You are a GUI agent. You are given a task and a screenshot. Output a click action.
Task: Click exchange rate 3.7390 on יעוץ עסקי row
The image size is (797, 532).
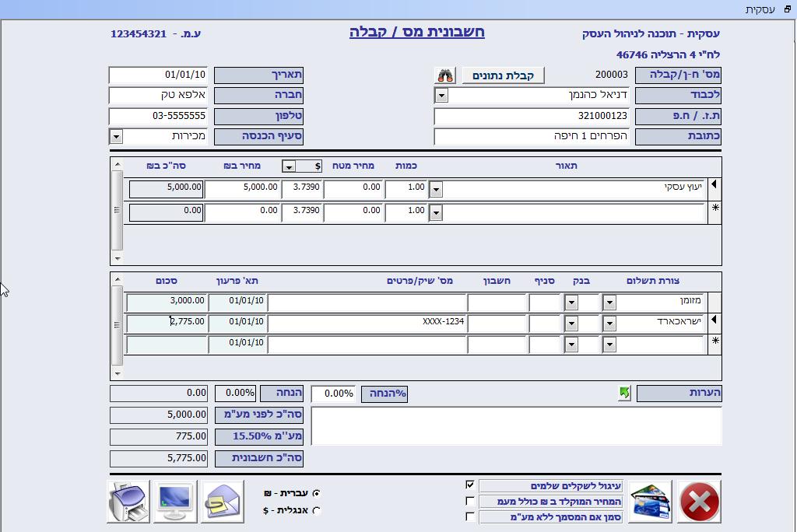tap(302, 189)
